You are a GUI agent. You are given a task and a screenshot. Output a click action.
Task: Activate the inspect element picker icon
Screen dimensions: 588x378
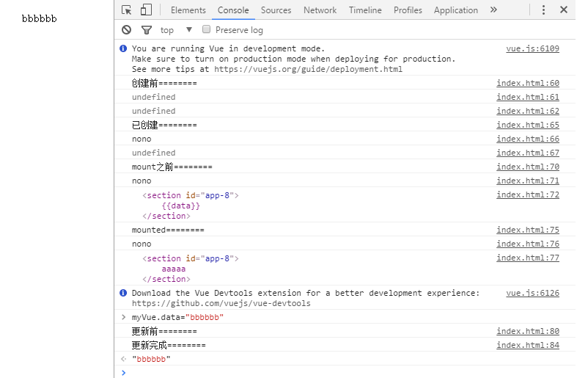tap(127, 10)
